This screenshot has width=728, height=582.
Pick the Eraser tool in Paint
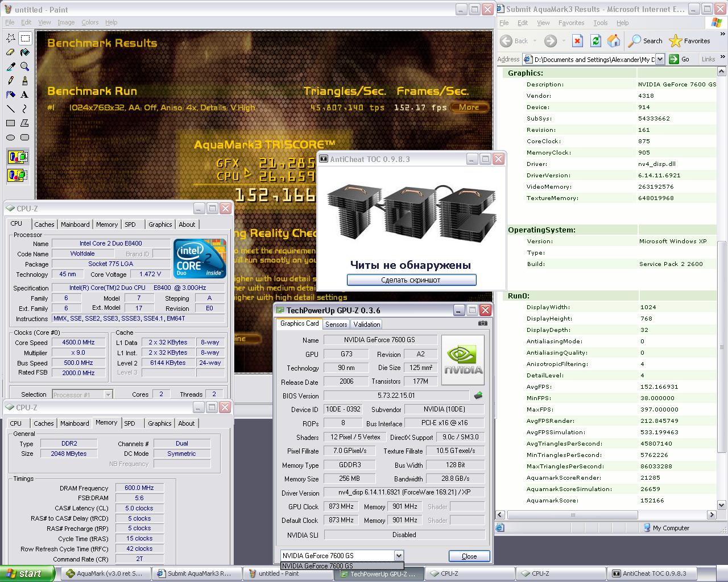11,52
